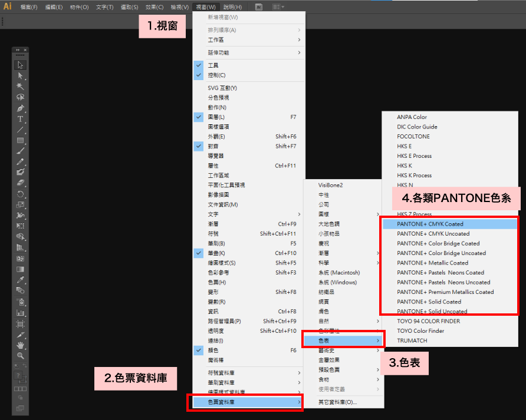Viewport: 526px width, 420px height.
Task: Open Adobe Bridge with the Br icon
Action: (259, 7)
